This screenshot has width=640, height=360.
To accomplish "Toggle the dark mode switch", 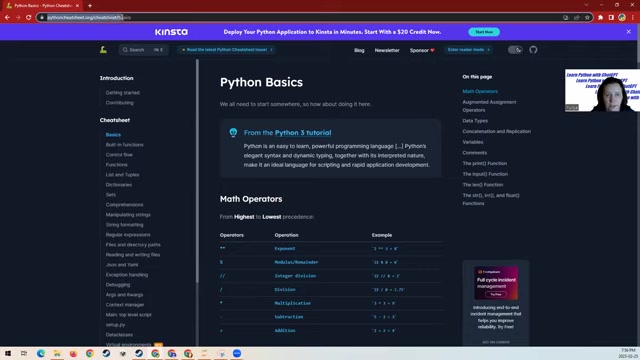I will tap(515, 50).
